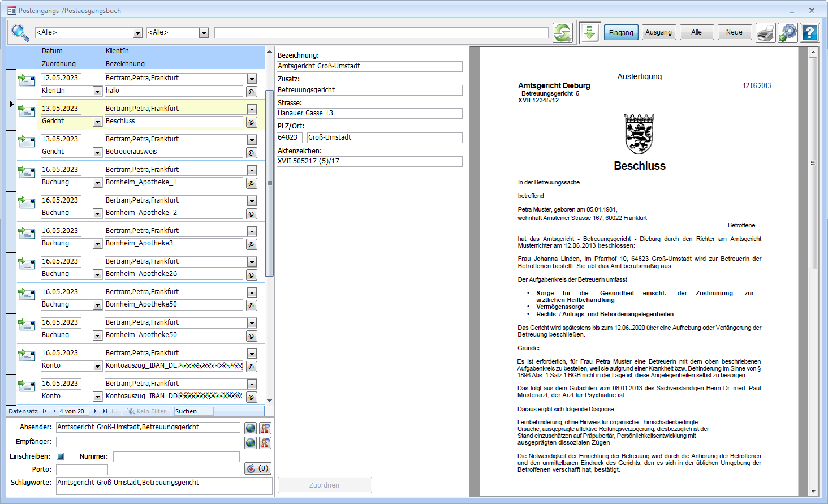Click the mail icon of the 'Betreuerausweis' entry
The width and height of the screenshot is (828, 504).
point(27,141)
